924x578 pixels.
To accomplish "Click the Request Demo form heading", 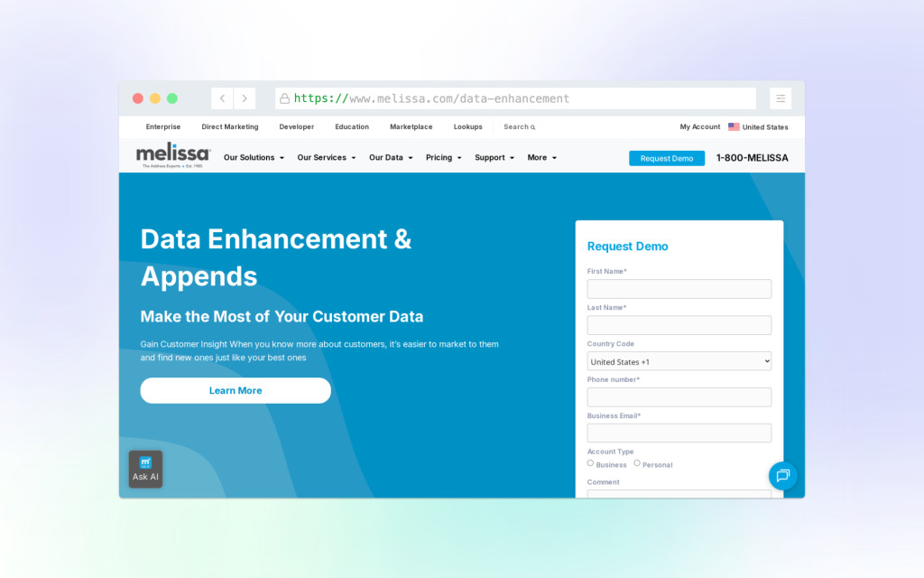I will (x=628, y=247).
